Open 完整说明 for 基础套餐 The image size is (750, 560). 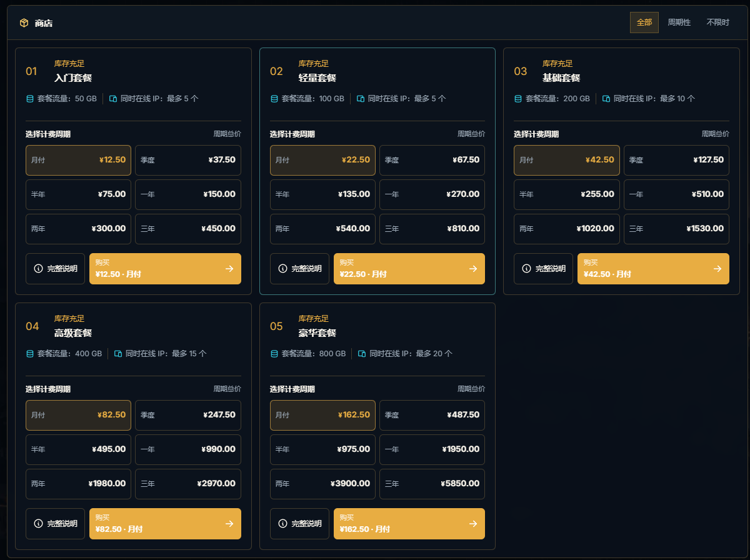543,269
